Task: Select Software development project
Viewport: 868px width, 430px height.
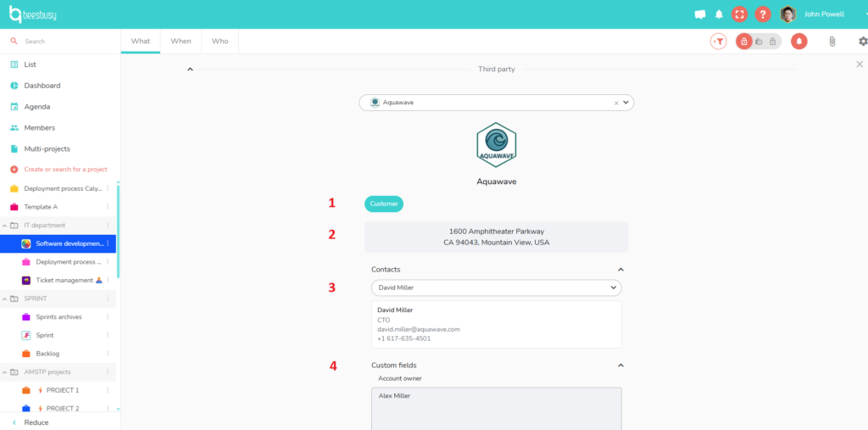Action: [x=58, y=243]
